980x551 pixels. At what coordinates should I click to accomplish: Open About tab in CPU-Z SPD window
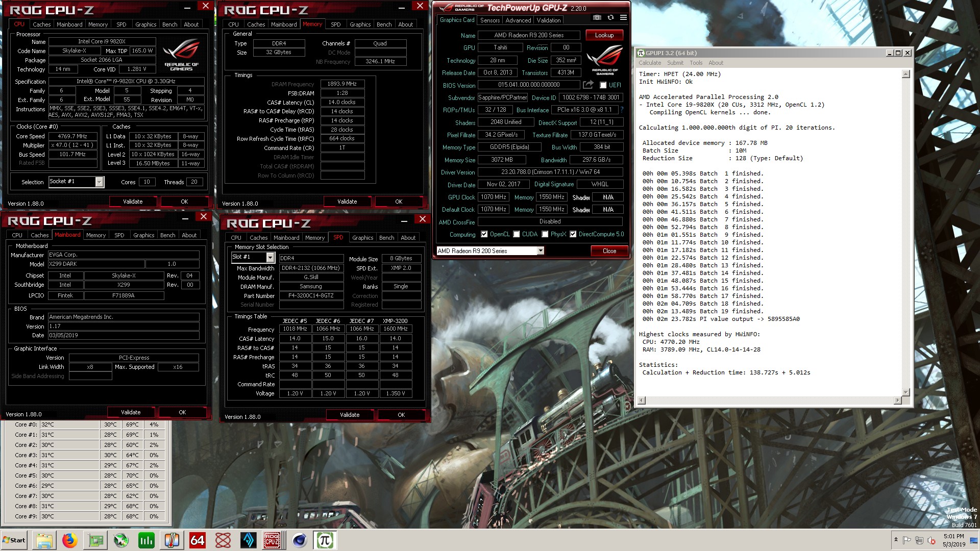click(408, 238)
